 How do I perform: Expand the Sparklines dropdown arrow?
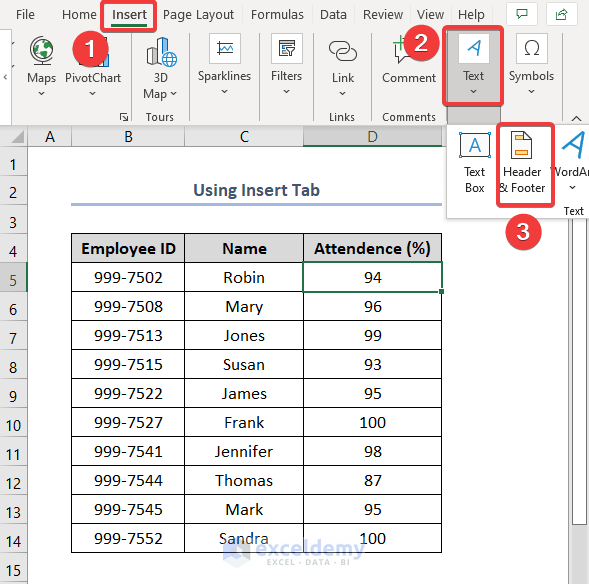[224, 91]
